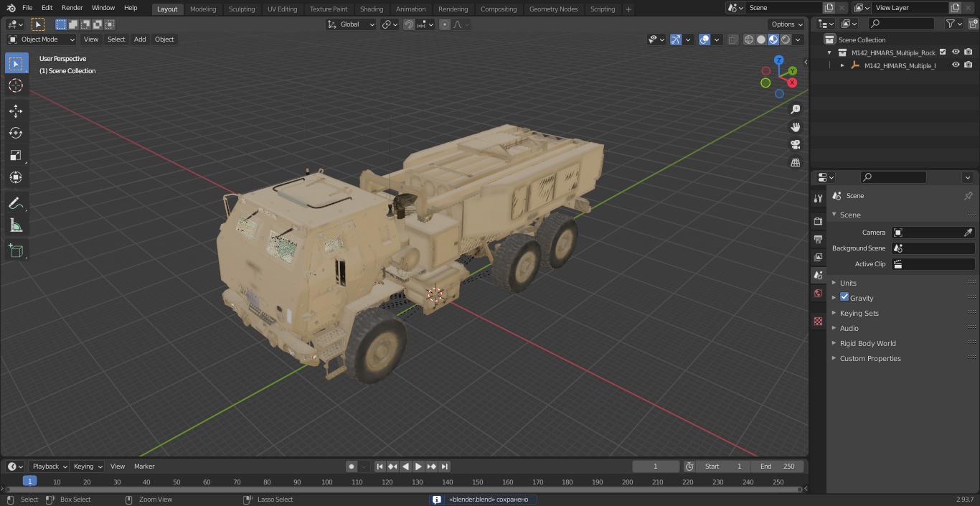Screen dimensions: 980x506
Task: Open the View Layer properties tab
Action: (x=818, y=257)
